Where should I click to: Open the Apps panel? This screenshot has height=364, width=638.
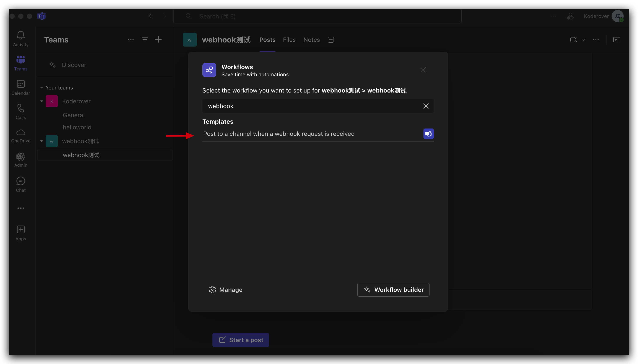point(21,232)
